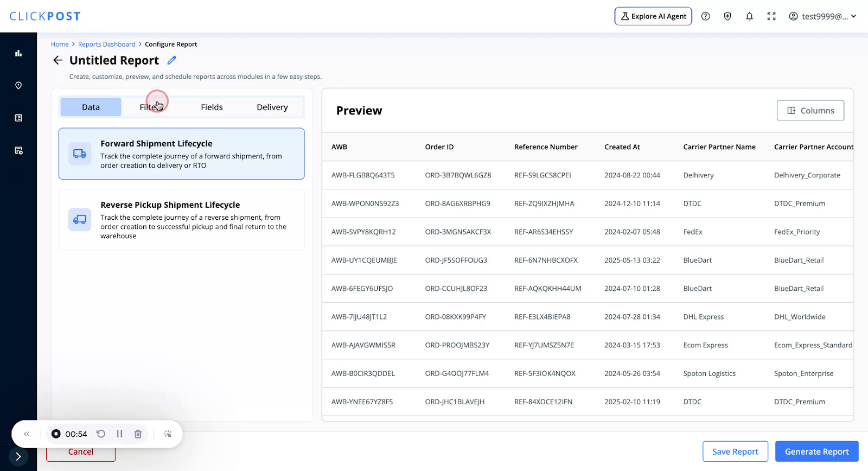Open the location pin sidebar icon
This screenshot has height=471, width=868.
pyautogui.click(x=18, y=86)
